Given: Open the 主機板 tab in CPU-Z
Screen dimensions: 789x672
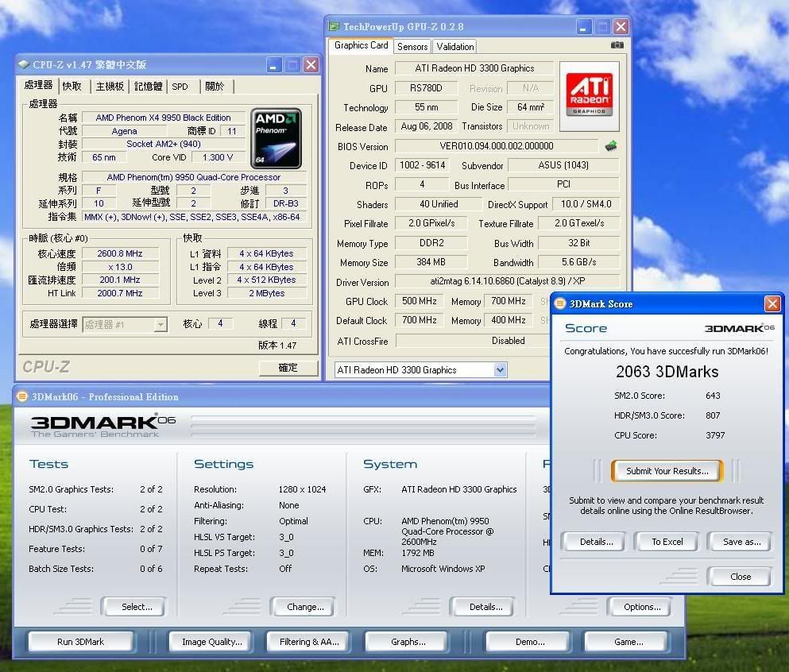Looking at the screenshot, I should [x=110, y=86].
